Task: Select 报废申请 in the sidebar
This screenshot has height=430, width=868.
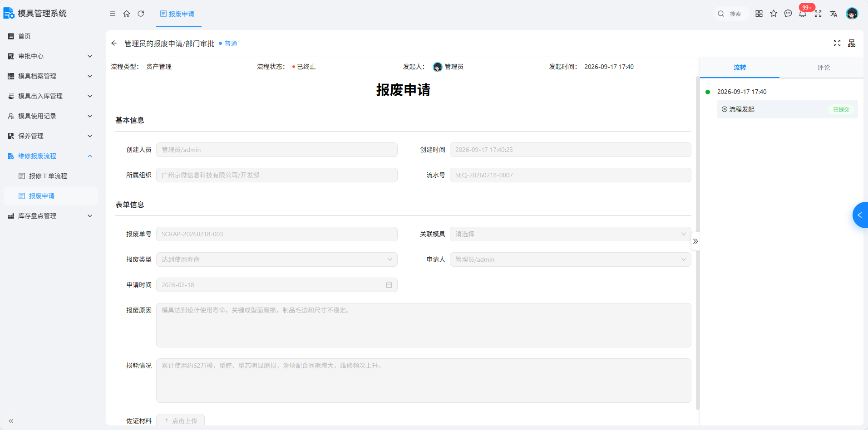Action: click(x=50, y=196)
